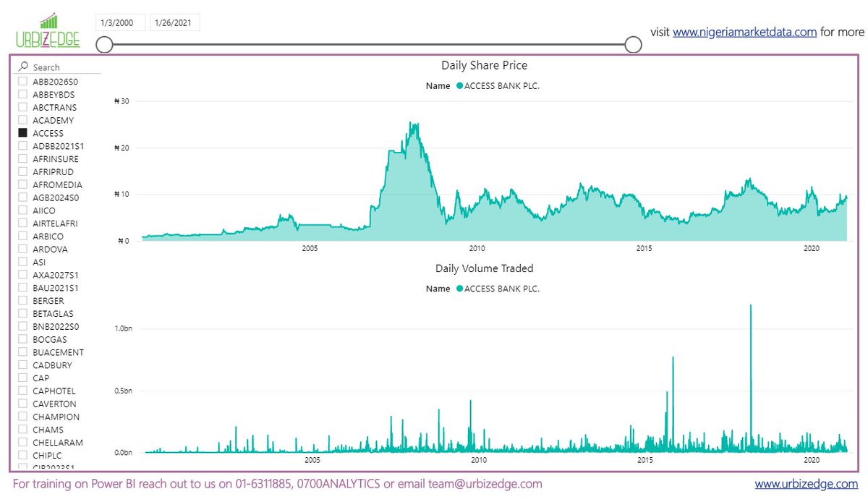
Task: Check the CHELLARAM checkbox
Action: 22,443
